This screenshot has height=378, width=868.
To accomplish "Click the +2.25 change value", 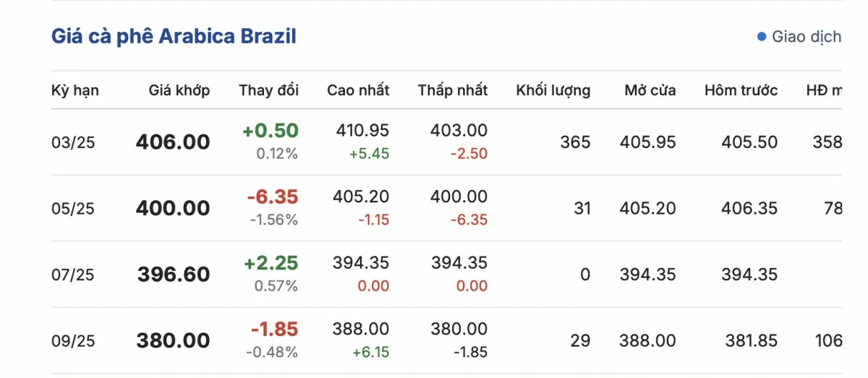I will 271,262.
